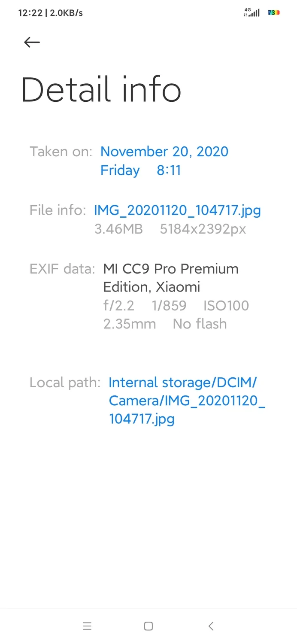Tap the 8:11 capture time

(169, 170)
